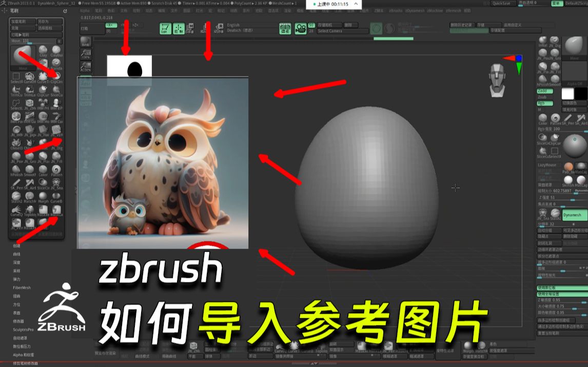The height and width of the screenshot is (367, 588).
Task: Select the Clay brush icon
Action: [43, 50]
